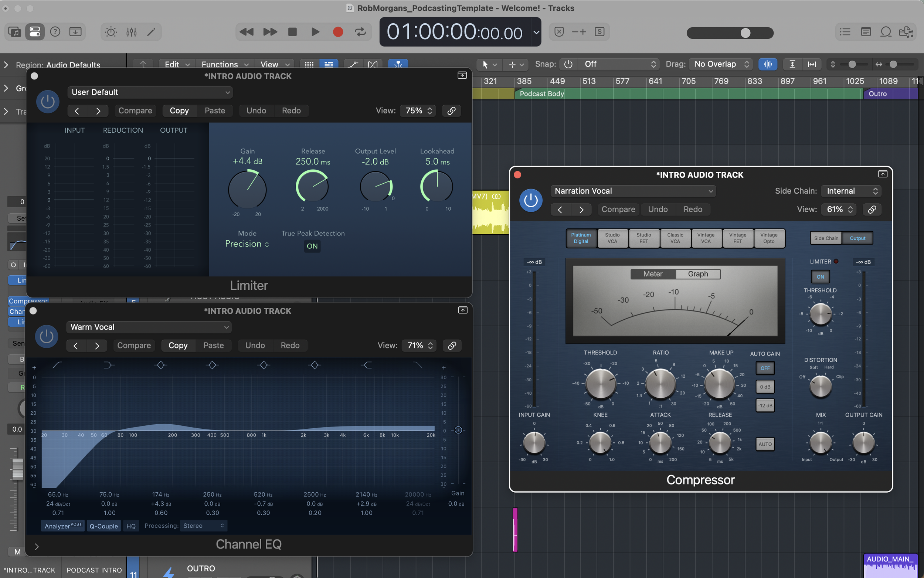Viewport: 924px width, 578px height.
Task: Select the low shelf band icon in EQ
Action: (109, 365)
